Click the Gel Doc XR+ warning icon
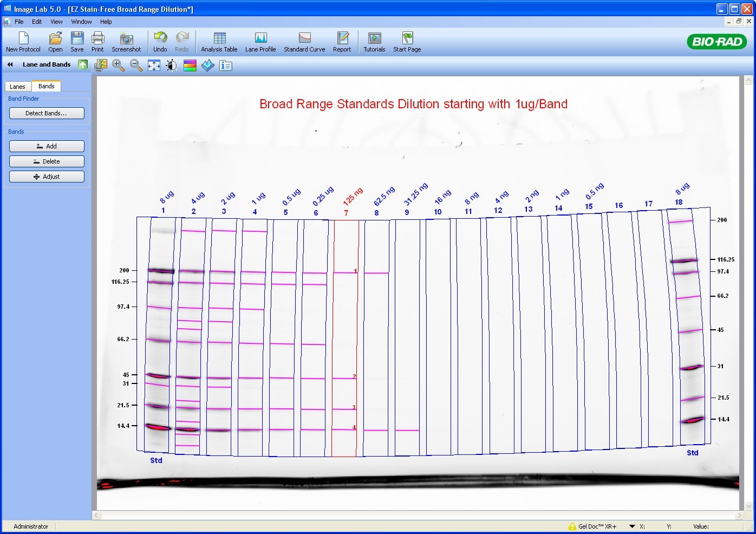Image resolution: width=756 pixels, height=534 pixels. pos(572,526)
